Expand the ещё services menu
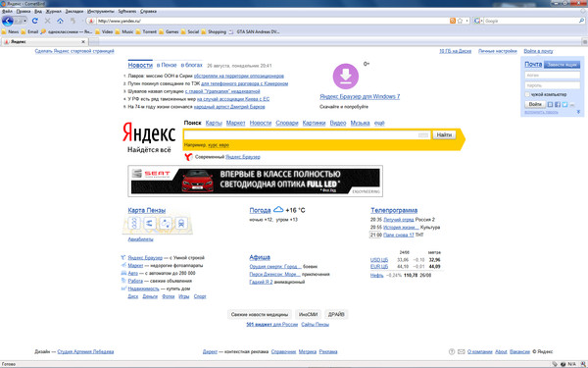 click(379, 123)
